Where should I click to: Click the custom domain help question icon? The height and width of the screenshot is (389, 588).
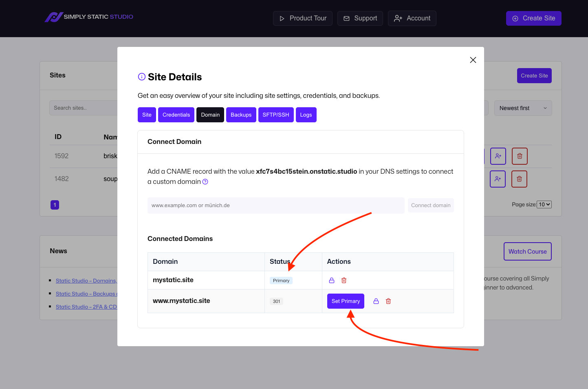[205, 182]
